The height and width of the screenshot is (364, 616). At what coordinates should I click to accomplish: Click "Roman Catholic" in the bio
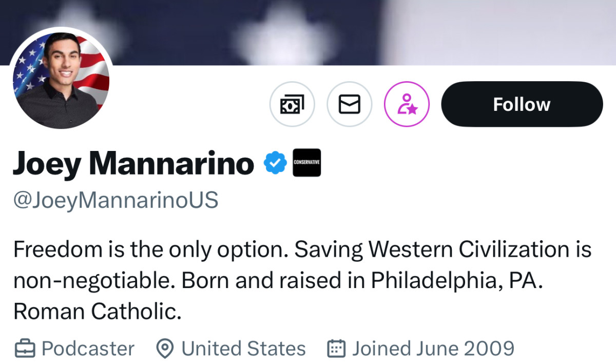coord(98,312)
